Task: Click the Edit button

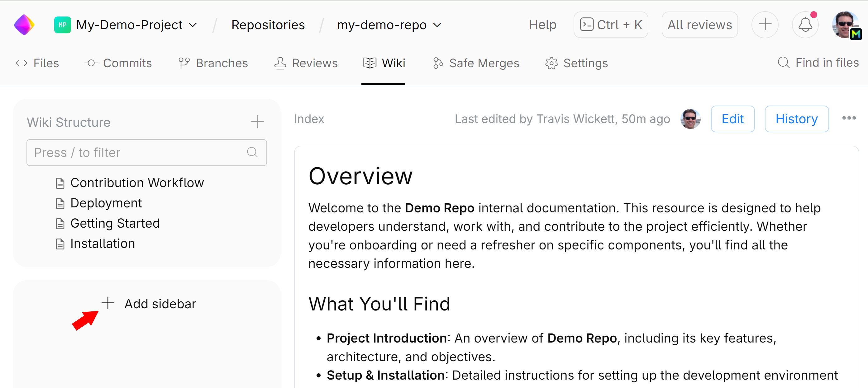Action: (732, 119)
